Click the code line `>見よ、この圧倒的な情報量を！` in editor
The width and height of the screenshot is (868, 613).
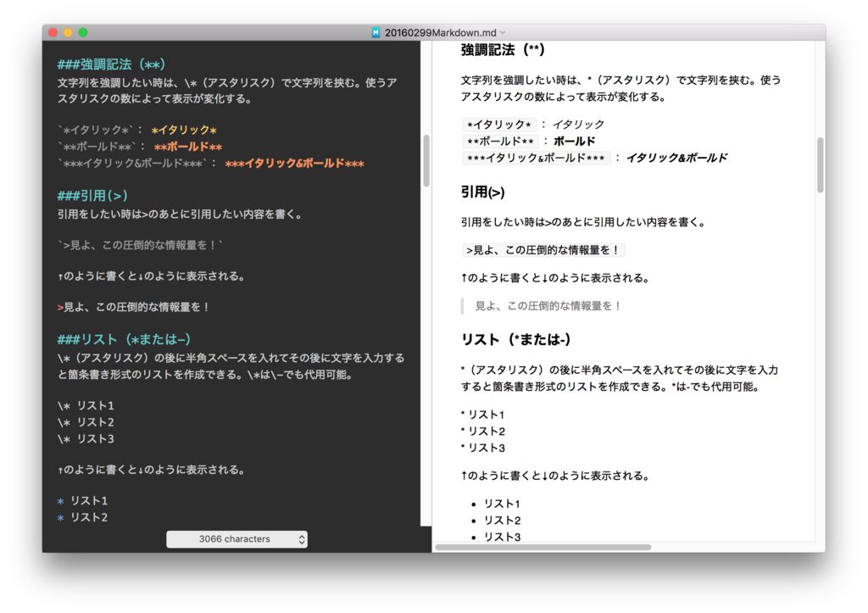(x=140, y=245)
